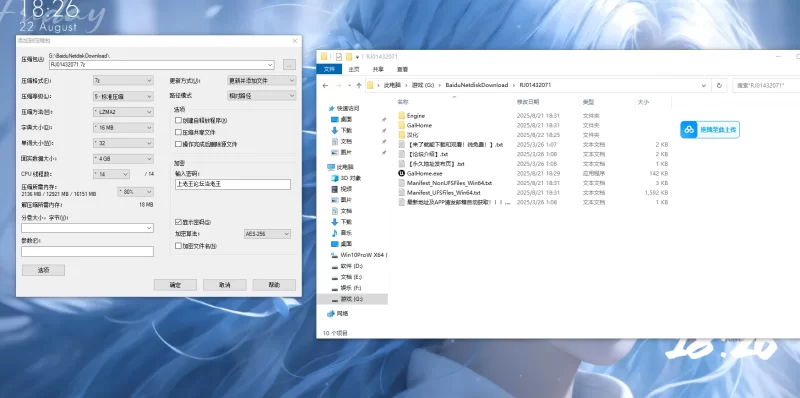Open pinned 桌面 under Quick access
Viewport: 800px width, 398px height.
(341, 119)
